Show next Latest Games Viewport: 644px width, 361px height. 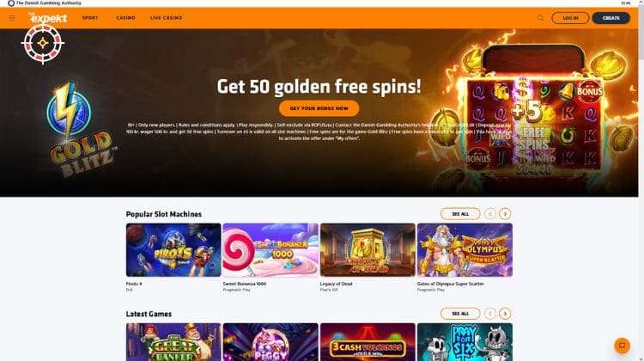[x=505, y=314]
